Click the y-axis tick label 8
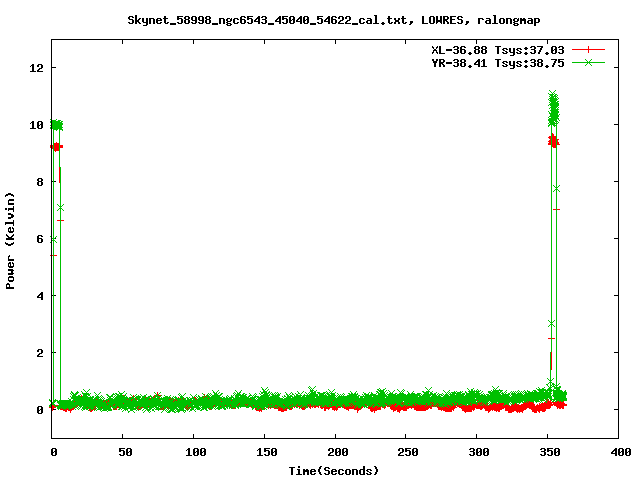640x480 pixels. (x=40, y=182)
